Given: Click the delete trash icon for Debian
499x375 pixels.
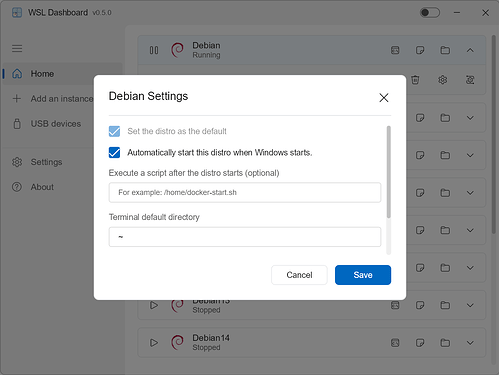Looking at the screenshot, I should 415,80.
